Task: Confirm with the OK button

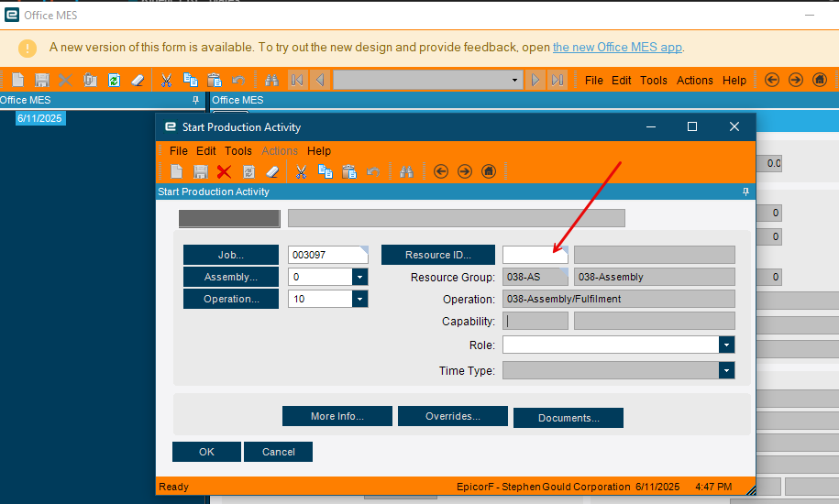Action: [x=206, y=452]
